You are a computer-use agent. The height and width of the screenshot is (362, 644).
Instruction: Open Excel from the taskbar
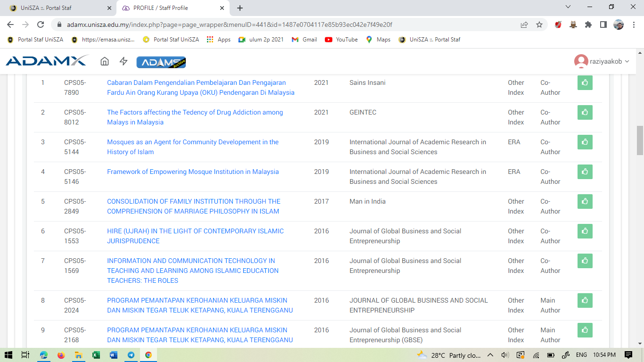[x=96, y=355]
